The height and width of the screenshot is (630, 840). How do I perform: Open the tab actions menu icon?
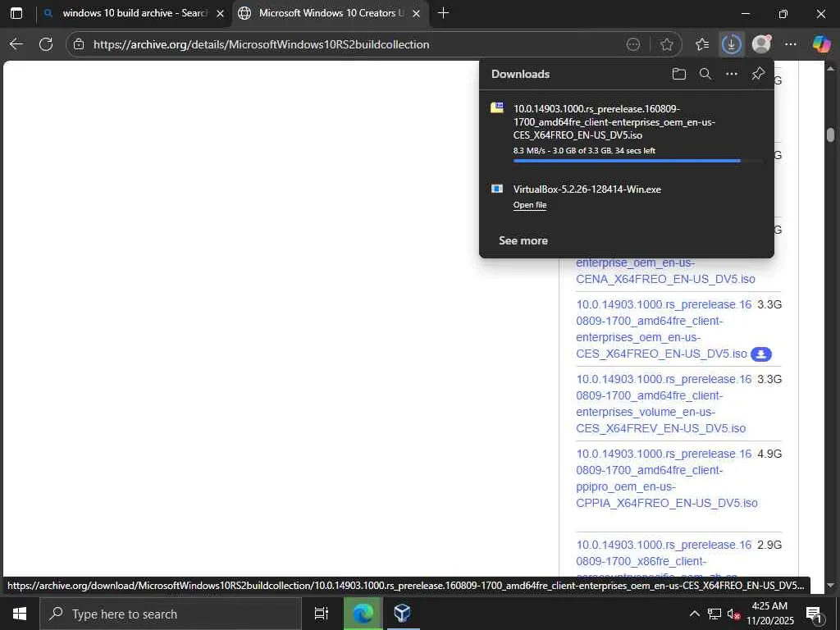16,13
